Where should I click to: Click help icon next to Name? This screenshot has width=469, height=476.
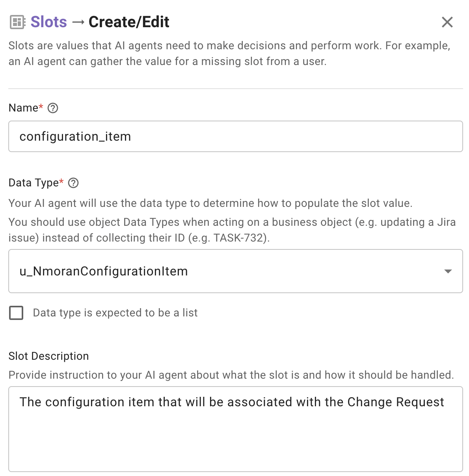[53, 108]
